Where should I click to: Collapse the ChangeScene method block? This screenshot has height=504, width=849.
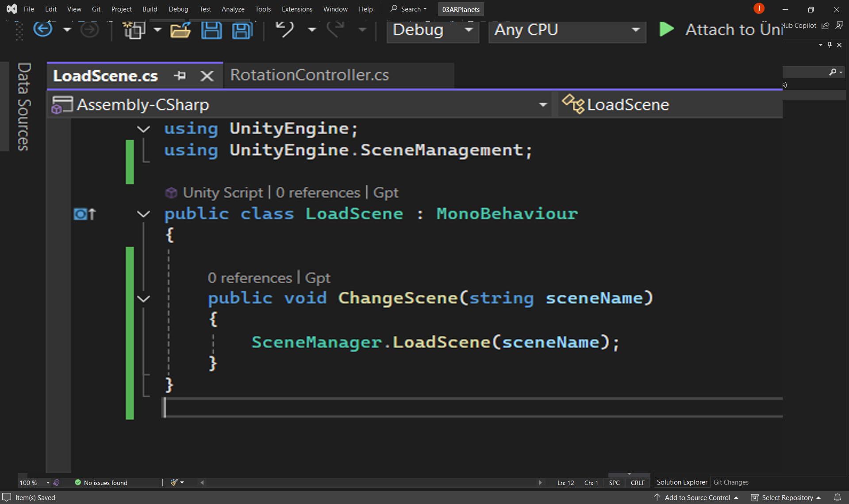[x=143, y=299]
